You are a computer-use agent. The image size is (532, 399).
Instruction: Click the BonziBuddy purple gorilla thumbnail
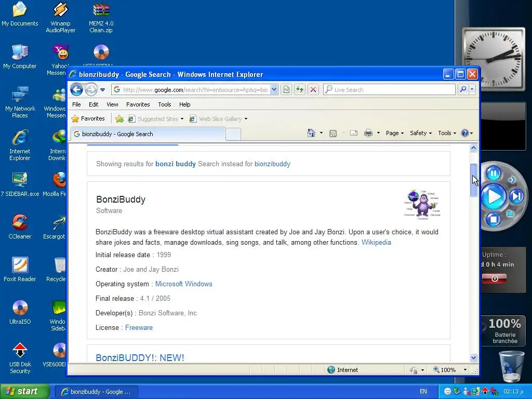click(422, 204)
